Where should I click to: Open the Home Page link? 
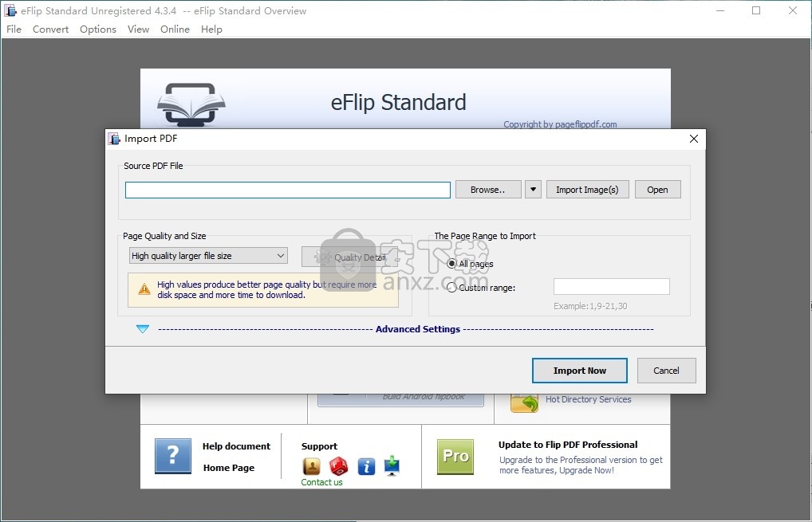coord(228,468)
